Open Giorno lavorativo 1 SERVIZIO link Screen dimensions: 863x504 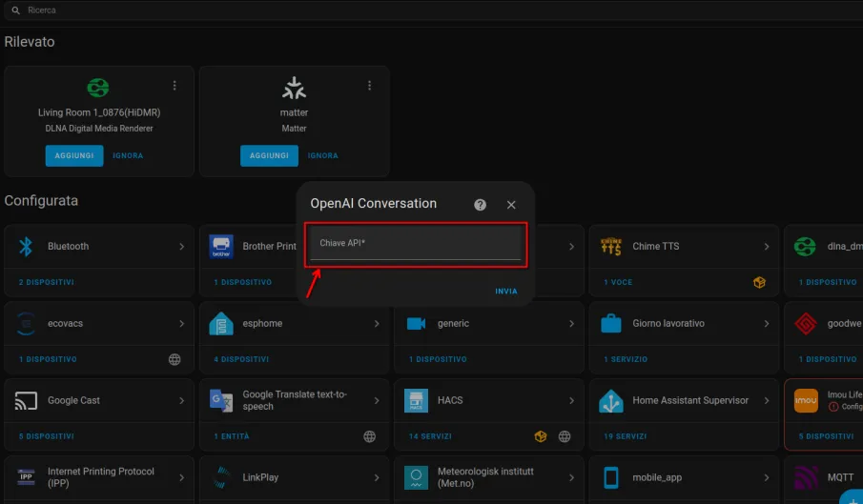tap(626, 359)
